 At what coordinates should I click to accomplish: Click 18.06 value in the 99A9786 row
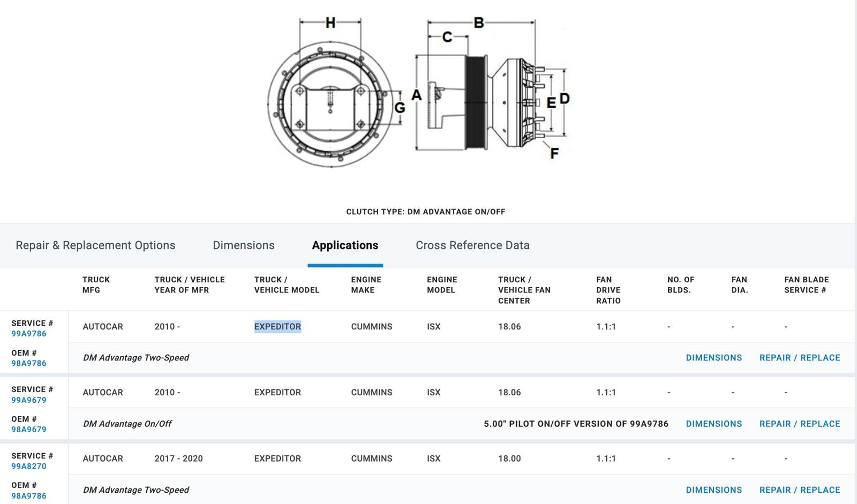point(509,327)
